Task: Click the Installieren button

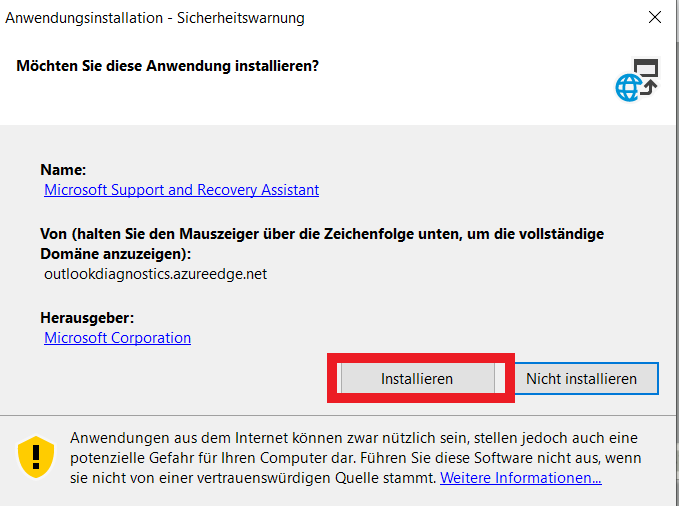Action: coord(417,378)
